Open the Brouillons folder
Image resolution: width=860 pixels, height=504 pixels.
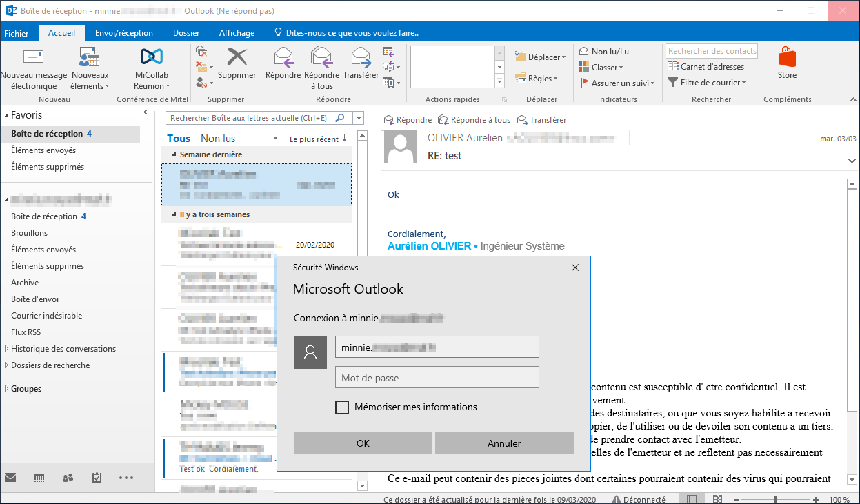tap(29, 233)
